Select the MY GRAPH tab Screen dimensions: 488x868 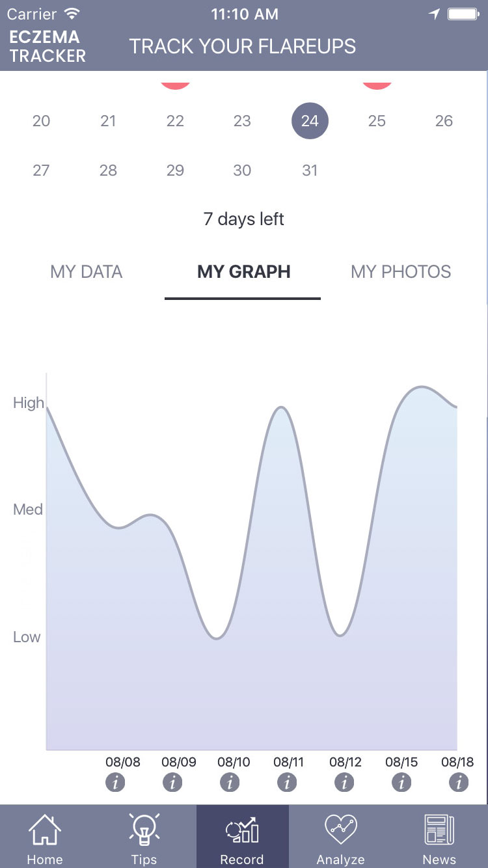click(x=243, y=272)
